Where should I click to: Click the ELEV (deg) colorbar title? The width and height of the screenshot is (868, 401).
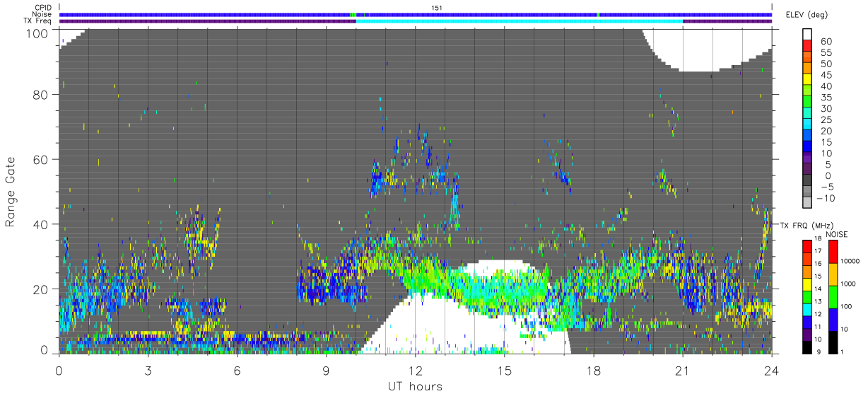pos(807,15)
